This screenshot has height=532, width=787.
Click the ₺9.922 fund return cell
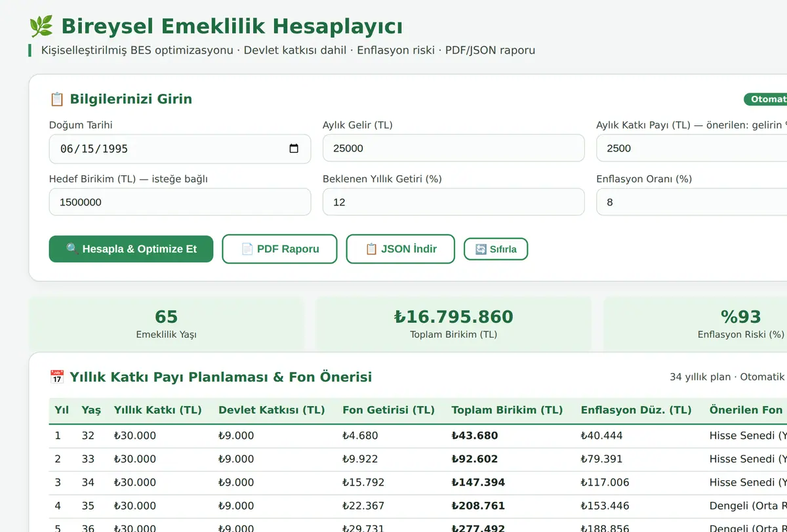[x=360, y=459]
